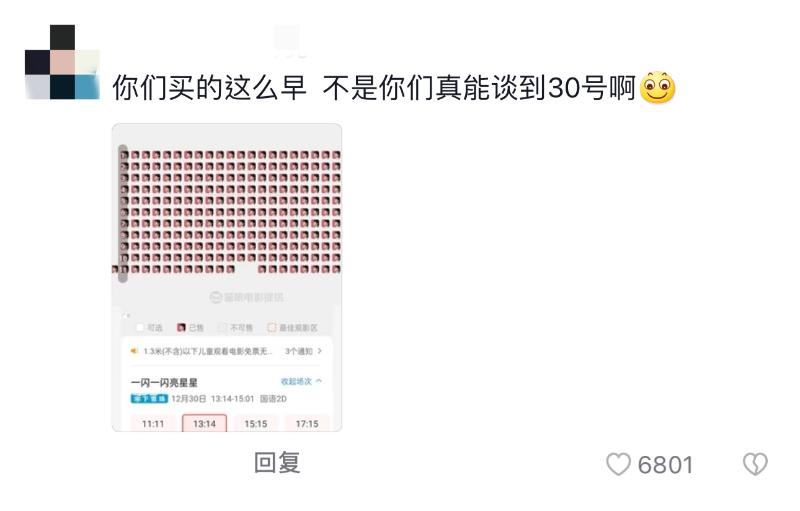Click the 可选 legend checkbox square
Screen dimensions: 800x511
point(140,327)
